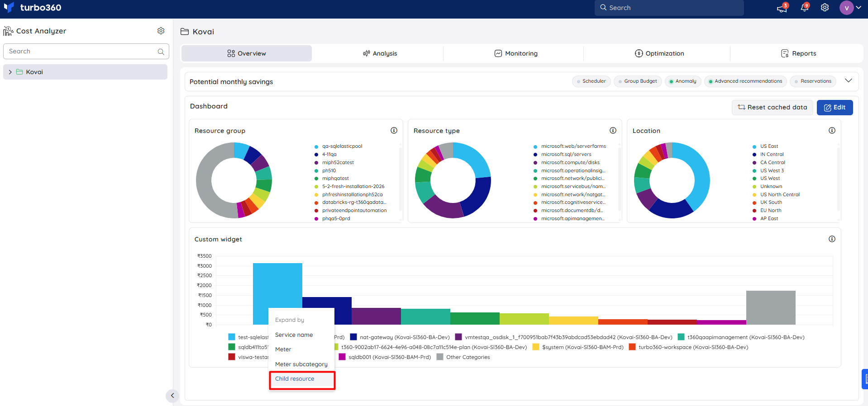Image resolution: width=868 pixels, height=406 pixels.
Task: Switch to the Overview tab
Action: point(247,53)
